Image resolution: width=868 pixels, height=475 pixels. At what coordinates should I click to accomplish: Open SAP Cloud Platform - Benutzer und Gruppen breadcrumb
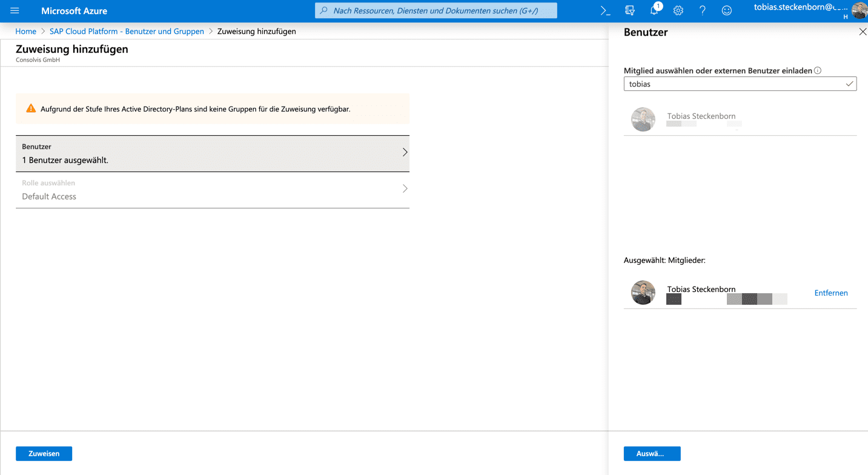(127, 32)
